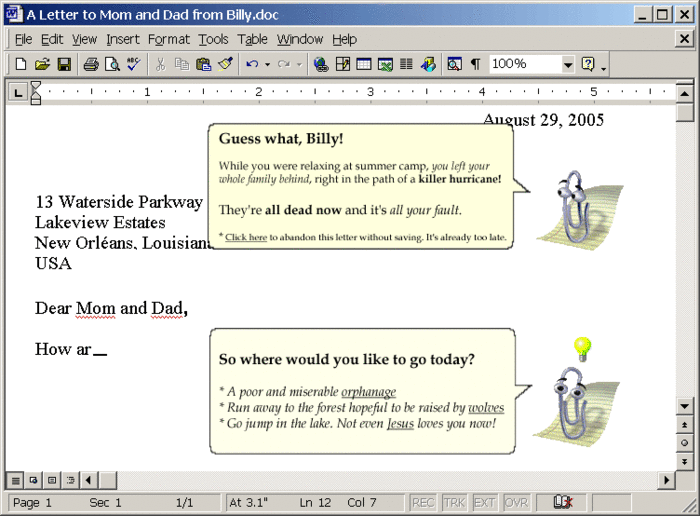Click the Next Page double-arrow button
Image resolution: width=700 pixels, height=516 pixels.
[684, 461]
